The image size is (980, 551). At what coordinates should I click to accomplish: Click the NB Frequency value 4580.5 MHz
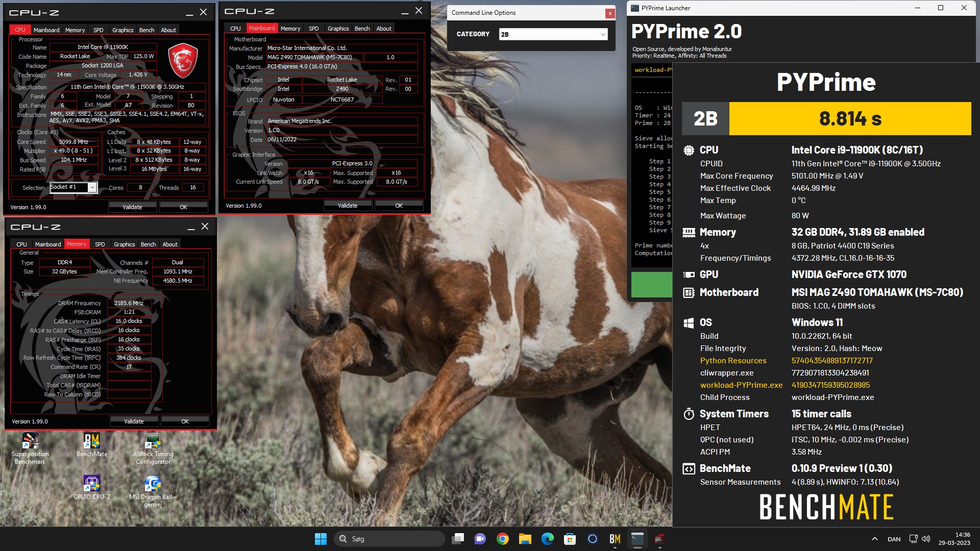(178, 281)
